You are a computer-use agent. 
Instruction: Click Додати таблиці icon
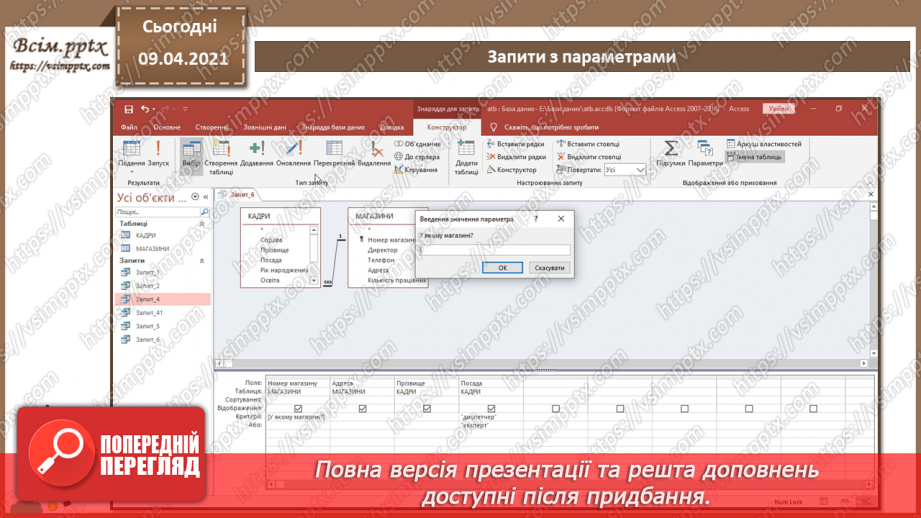[x=466, y=157]
